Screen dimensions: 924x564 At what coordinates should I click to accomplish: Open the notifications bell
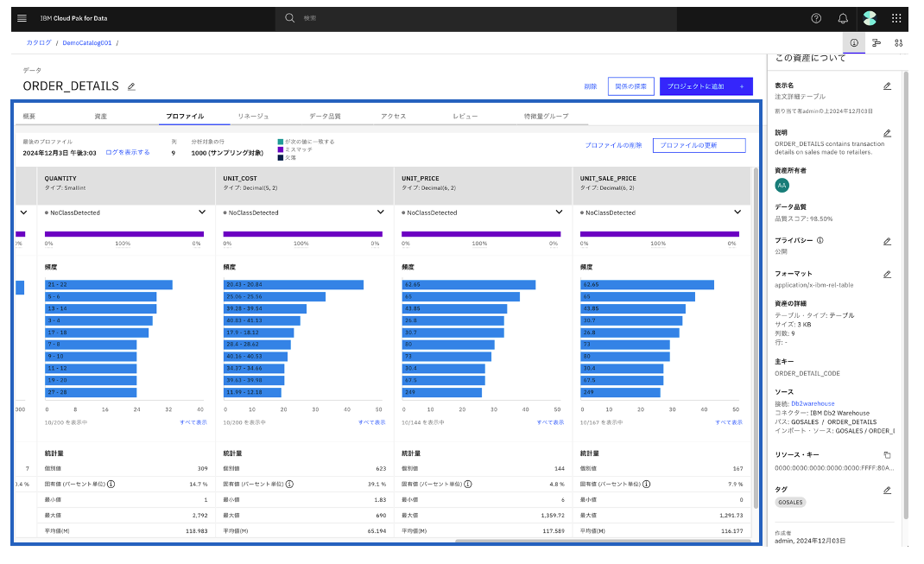point(843,18)
